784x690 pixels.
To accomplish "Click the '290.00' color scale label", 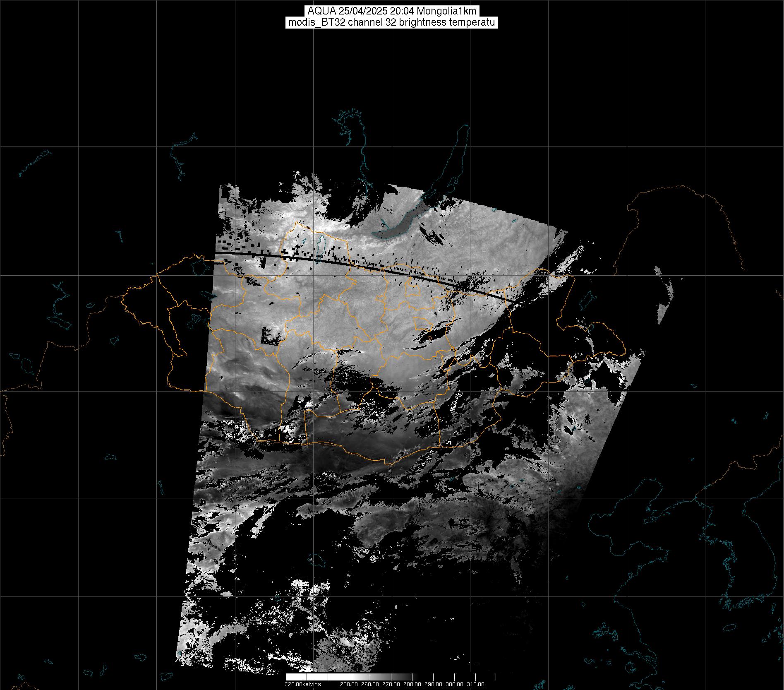I will (433, 684).
